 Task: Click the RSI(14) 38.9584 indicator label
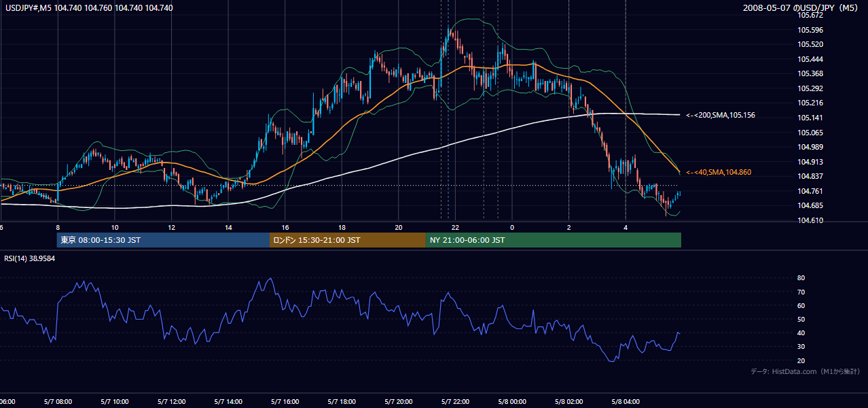[30, 258]
